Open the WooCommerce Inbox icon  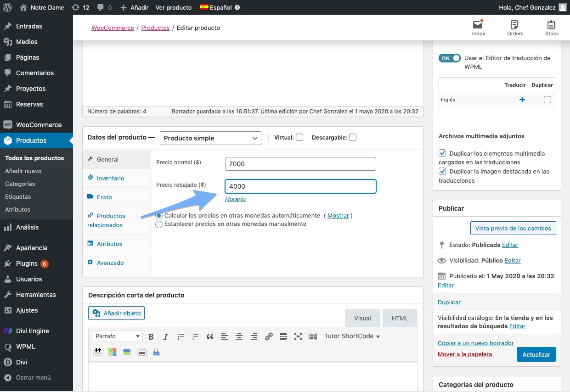click(478, 28)
